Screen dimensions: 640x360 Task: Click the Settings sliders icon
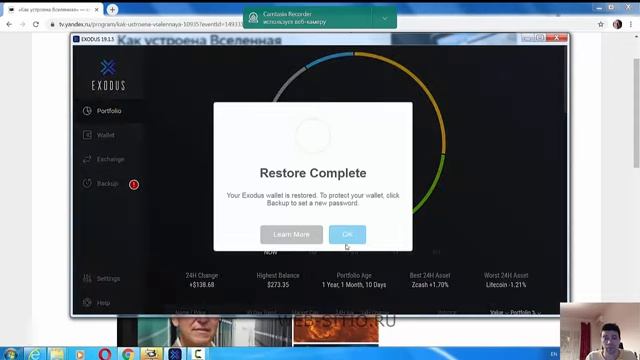87,279
